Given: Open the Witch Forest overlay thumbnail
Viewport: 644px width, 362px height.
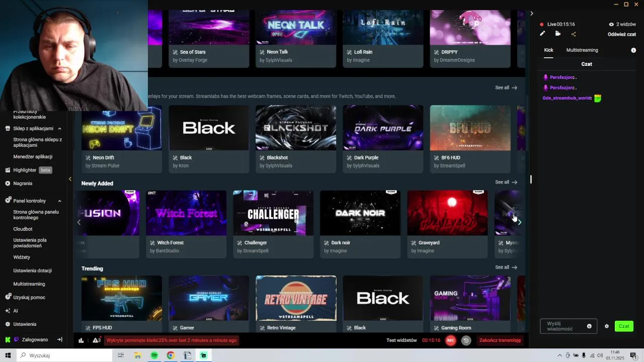Looking at the screenshot, I should coord(186,213).
